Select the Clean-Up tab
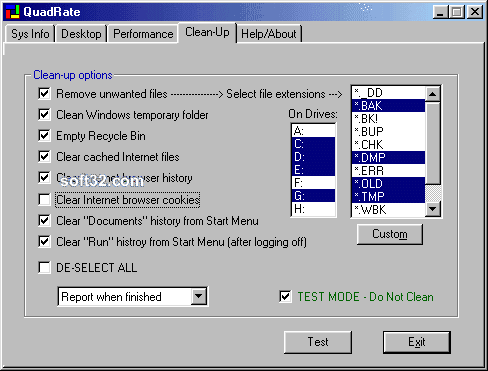Image resolution: width=488 pixels, height=371 pixels. point(207,32)
